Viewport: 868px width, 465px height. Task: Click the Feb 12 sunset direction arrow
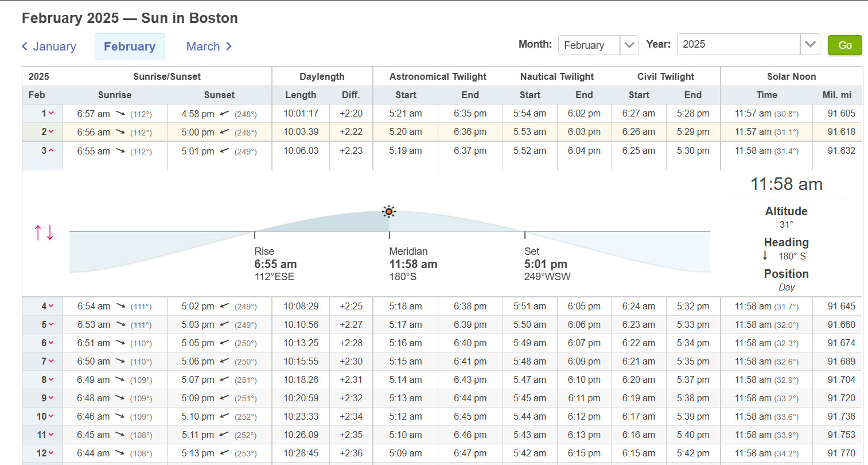(224, 454)
